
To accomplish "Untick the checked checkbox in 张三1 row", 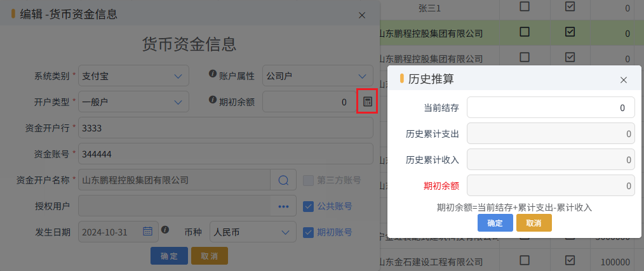I will click(570, 6).
